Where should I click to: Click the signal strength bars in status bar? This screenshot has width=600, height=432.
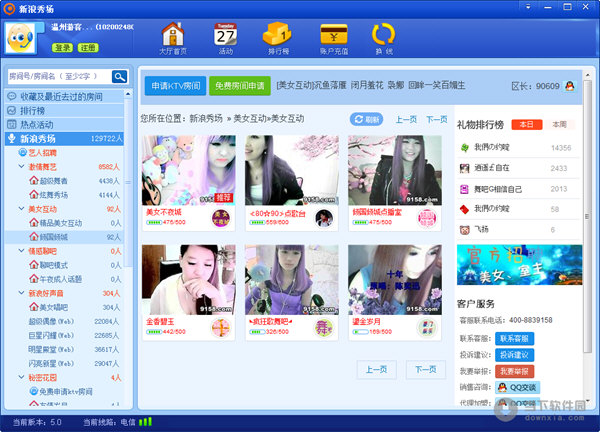(145, 422)
